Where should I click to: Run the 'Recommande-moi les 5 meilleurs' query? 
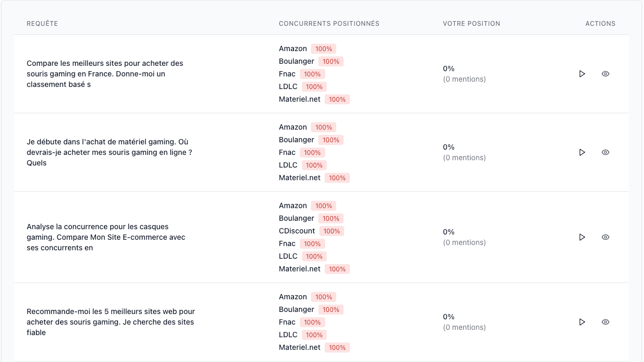(x=582, y=322)
